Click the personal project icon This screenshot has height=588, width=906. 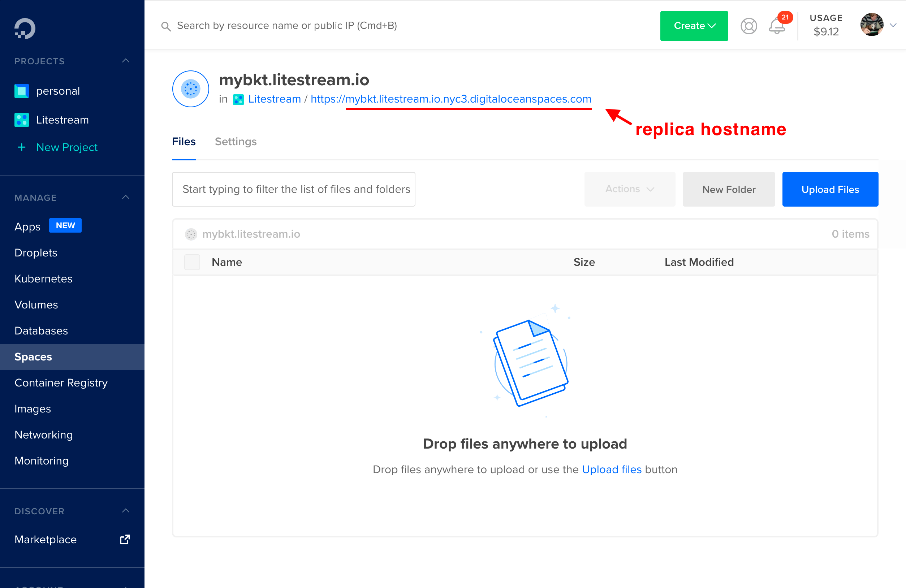pos(22,91)
